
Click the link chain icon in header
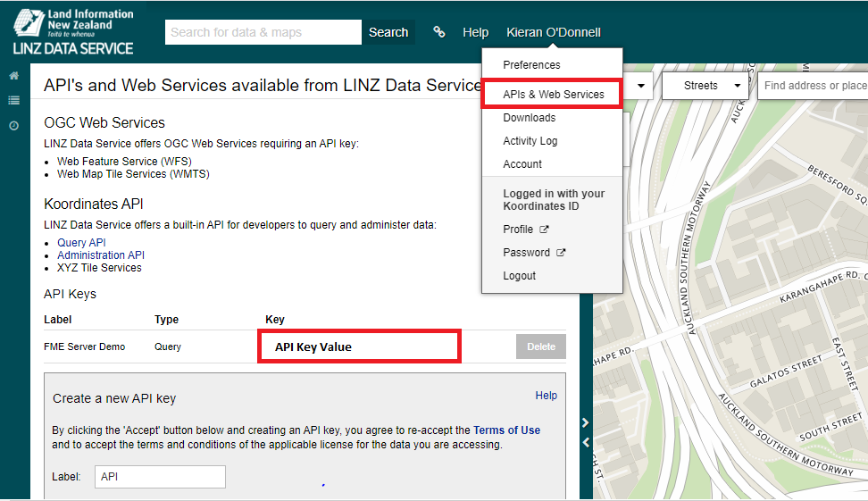pos(439,32)
